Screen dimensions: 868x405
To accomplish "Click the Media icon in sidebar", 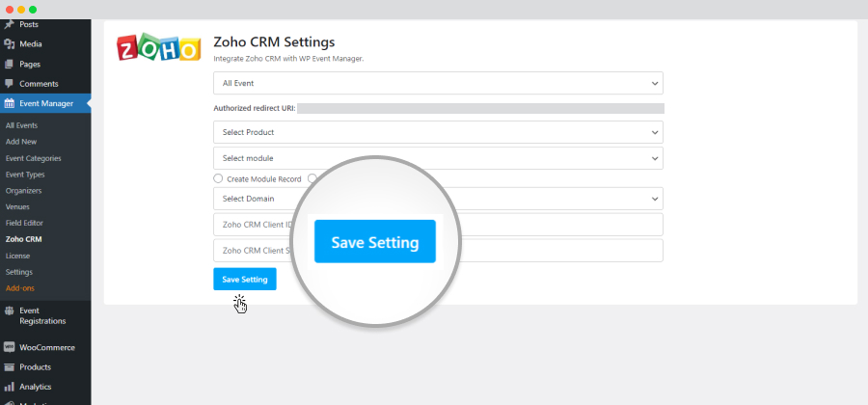I will tap(9, 44).
